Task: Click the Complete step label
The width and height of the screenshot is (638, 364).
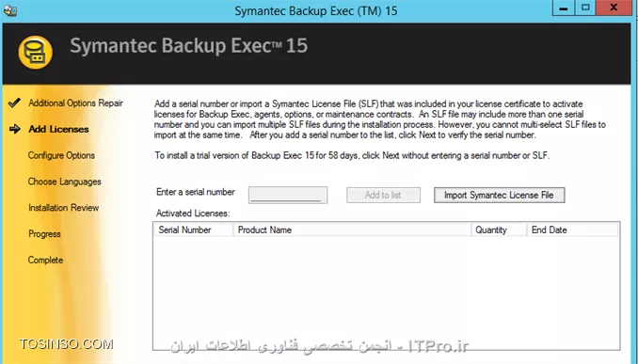Action: [x=45, y=260]
